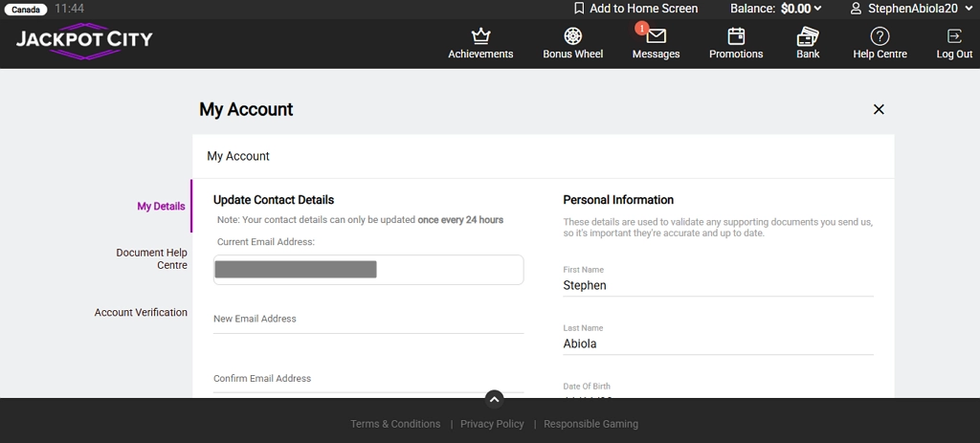Open the Achievements crown icon
The height and width of the screenshot is (443, 980).
click(480, 36)
